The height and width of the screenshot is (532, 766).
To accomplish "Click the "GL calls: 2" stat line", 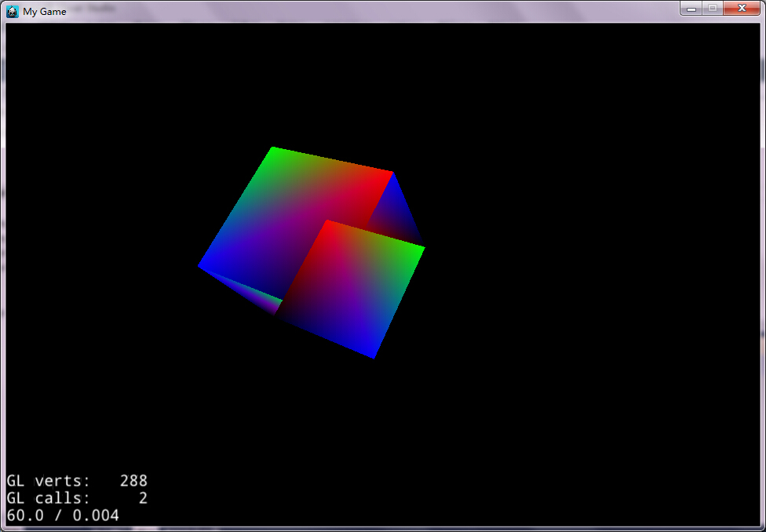I will coord(77,498).
